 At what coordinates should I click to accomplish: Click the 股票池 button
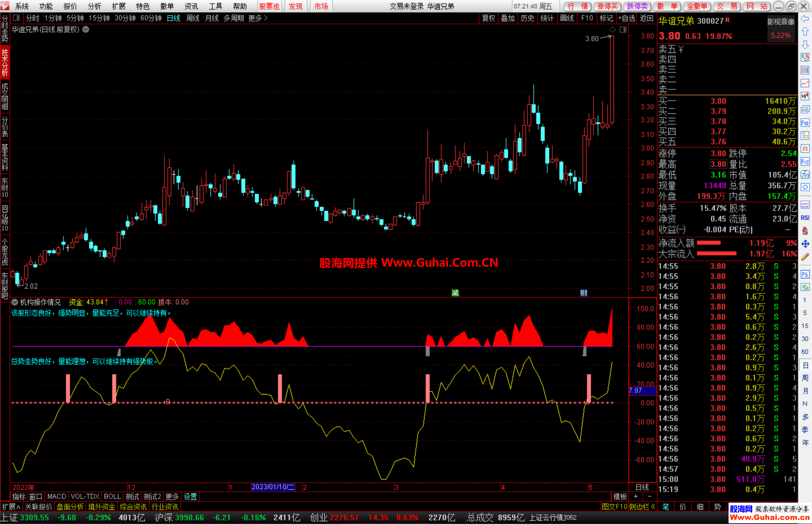click(x=269, y=6)
